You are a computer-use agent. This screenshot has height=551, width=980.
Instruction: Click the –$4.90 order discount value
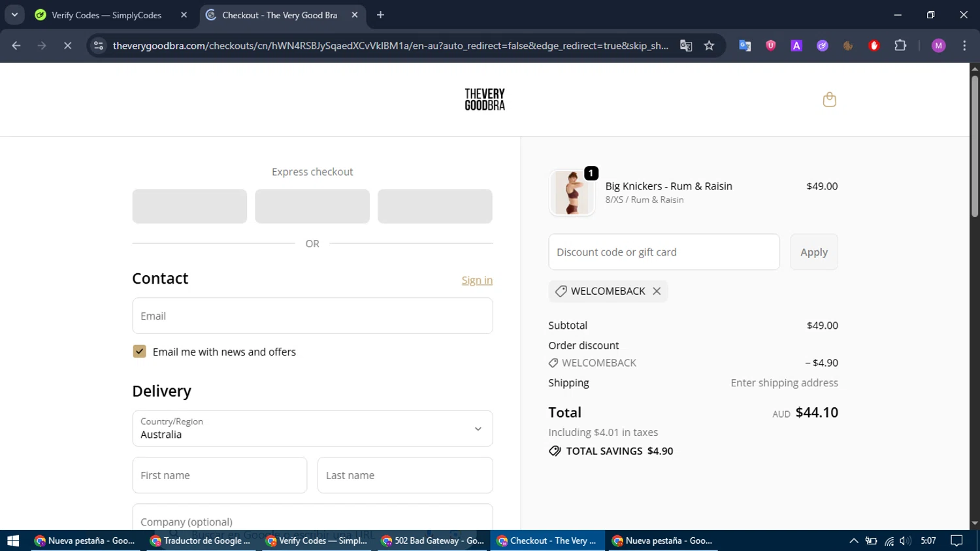click(x=821, y=363)
